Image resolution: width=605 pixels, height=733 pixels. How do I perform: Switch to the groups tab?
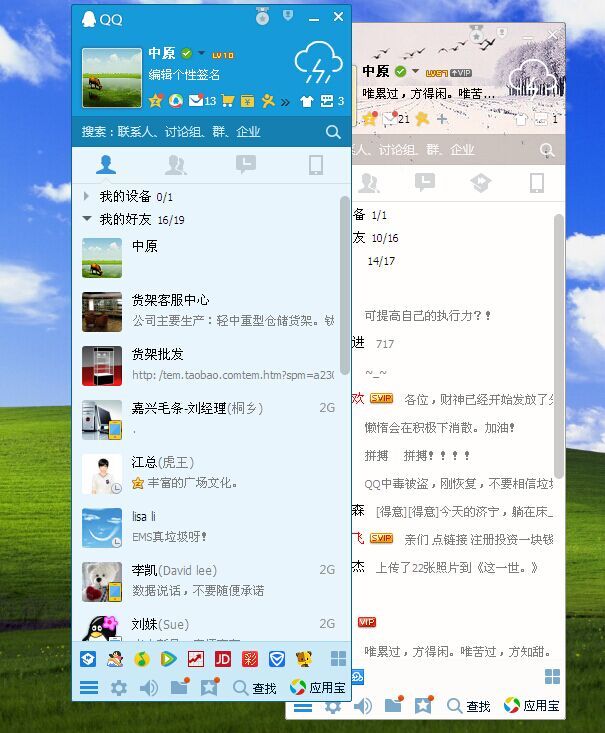point(176,165)
